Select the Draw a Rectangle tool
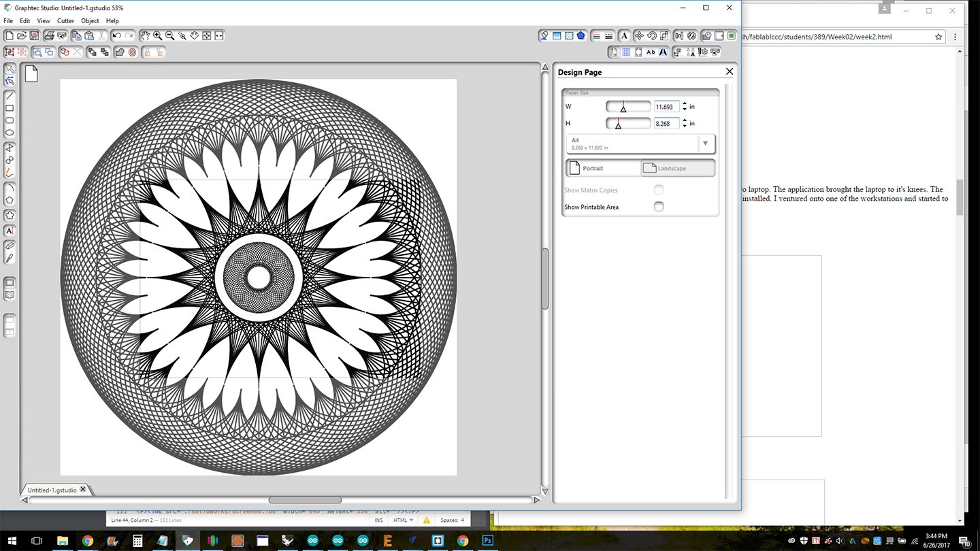The image size is (980, 551). 10,108
